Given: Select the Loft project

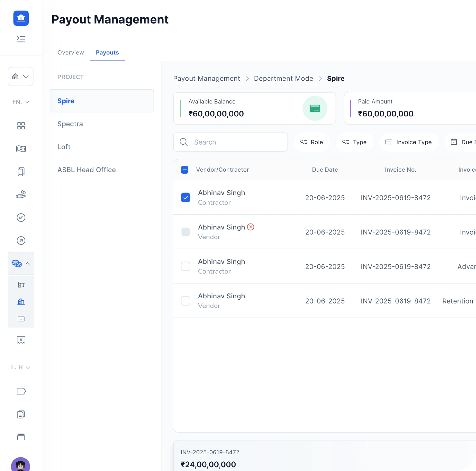Looking at the screenshot, I should 64,147.
